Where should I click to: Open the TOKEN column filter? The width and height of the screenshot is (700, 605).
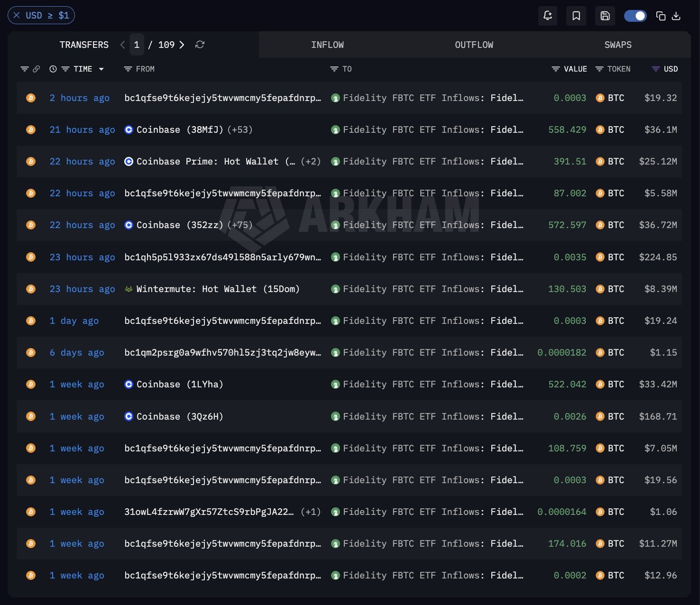[599, 69]
